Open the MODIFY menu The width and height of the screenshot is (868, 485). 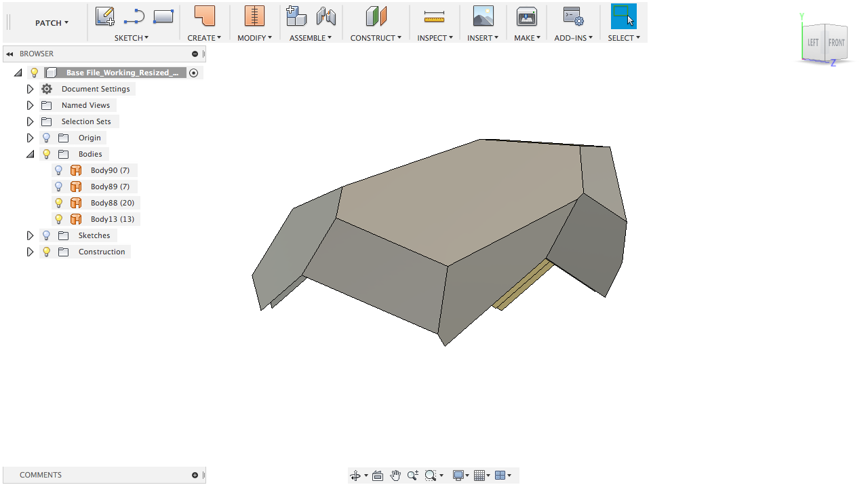254,38
